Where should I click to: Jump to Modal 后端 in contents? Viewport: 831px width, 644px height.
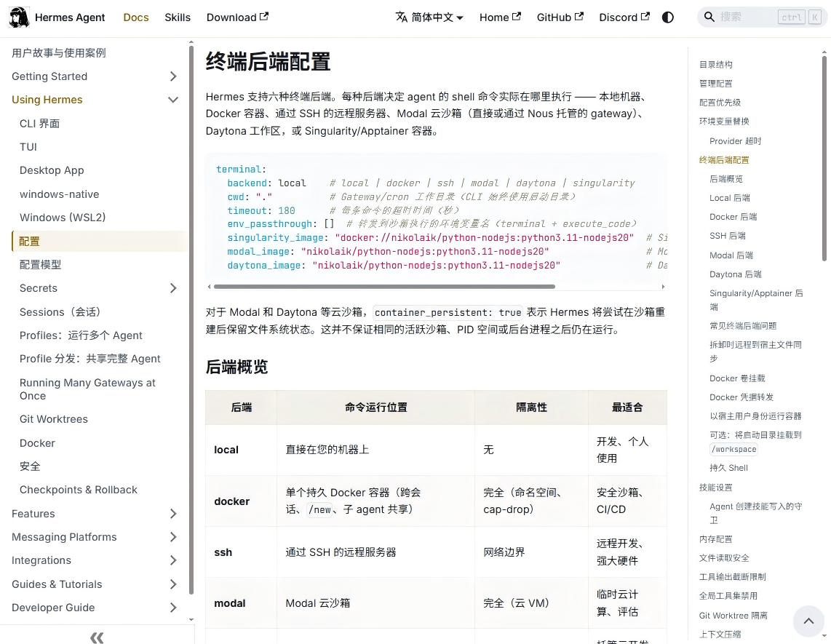pos(731,255)
